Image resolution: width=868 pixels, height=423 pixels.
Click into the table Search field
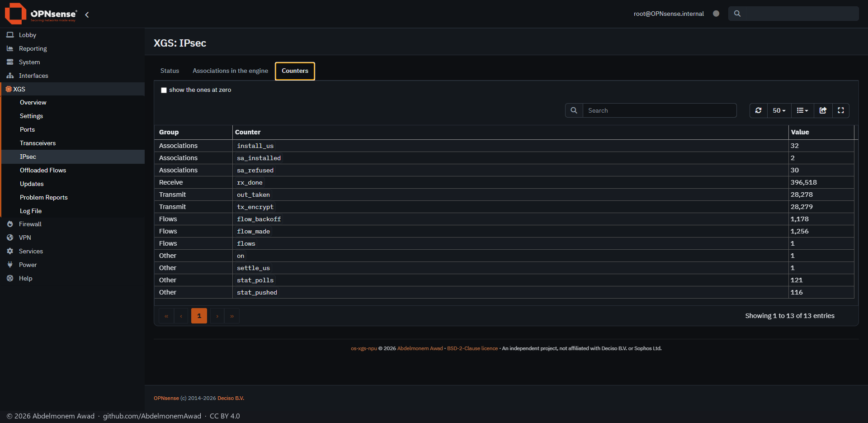pos(660,110)
